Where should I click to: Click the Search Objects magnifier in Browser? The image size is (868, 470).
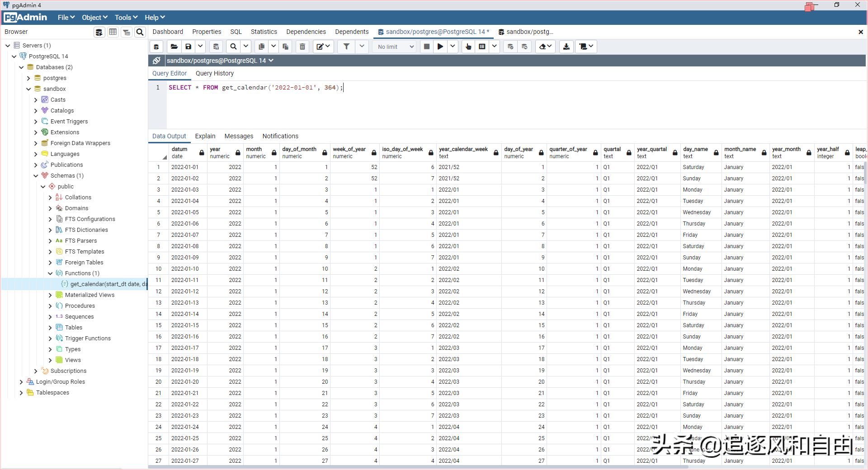tap(140, 32)
